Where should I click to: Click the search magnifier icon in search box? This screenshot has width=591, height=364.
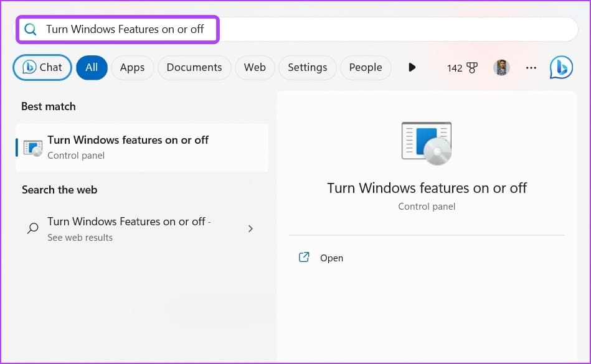point(30,29)
